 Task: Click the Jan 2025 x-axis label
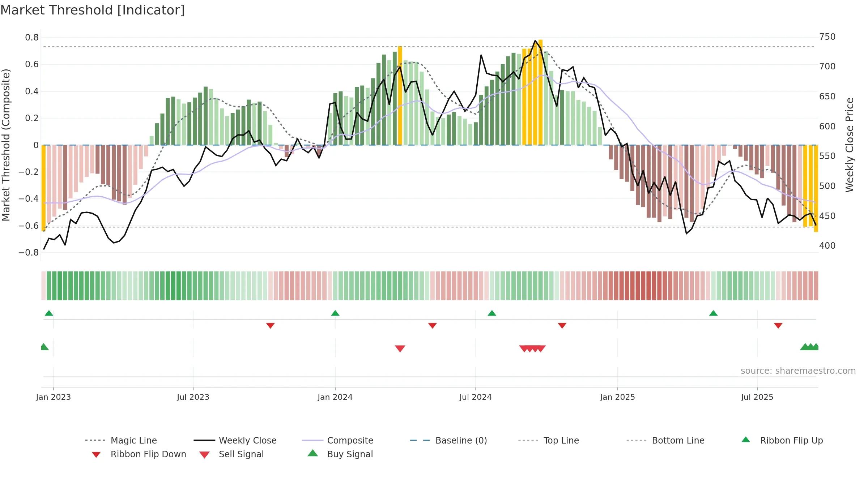(618, 397)
